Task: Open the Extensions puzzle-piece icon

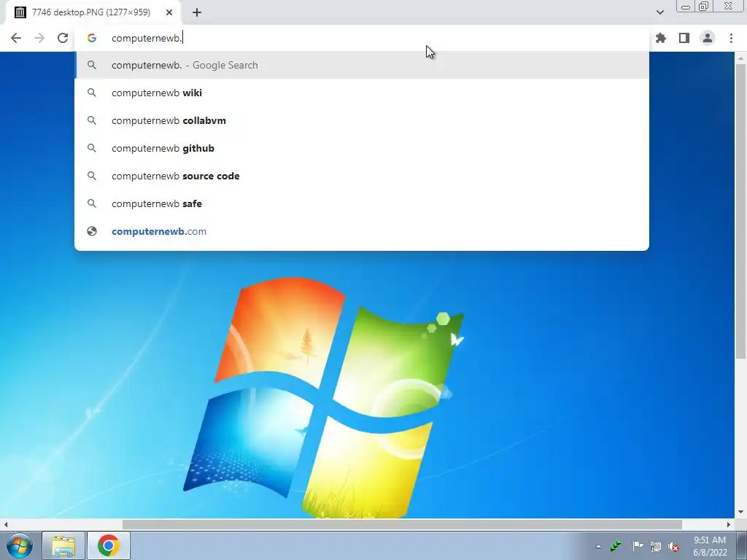Action: click(661, 38)
